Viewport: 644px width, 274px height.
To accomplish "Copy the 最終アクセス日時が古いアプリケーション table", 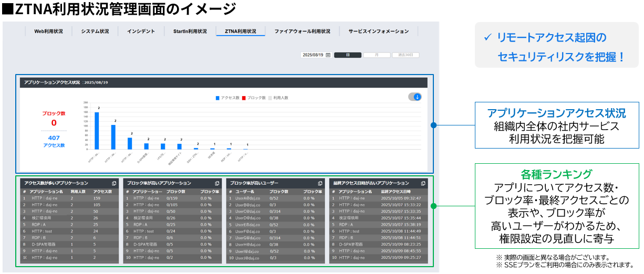I will click(x=423, y=184).
